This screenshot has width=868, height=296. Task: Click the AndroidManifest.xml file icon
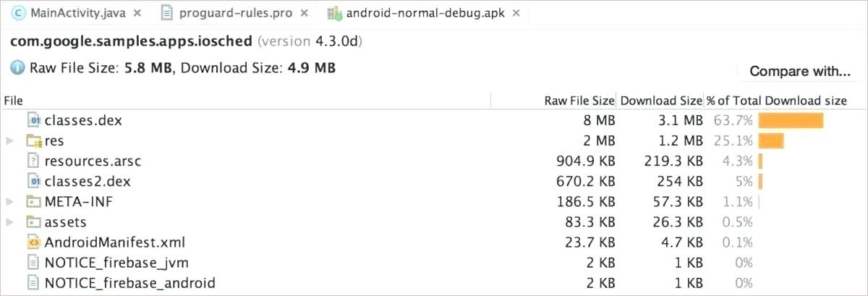point(34,242)
